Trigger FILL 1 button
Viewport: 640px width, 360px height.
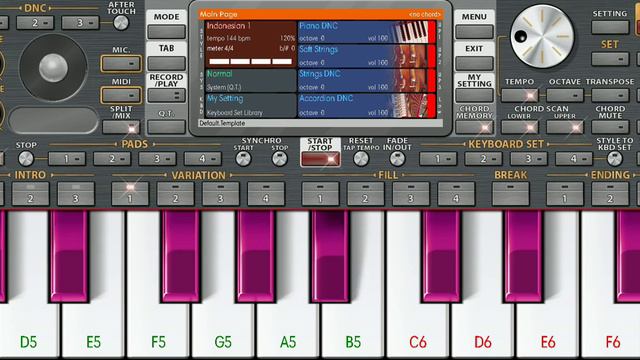[320, 193]
